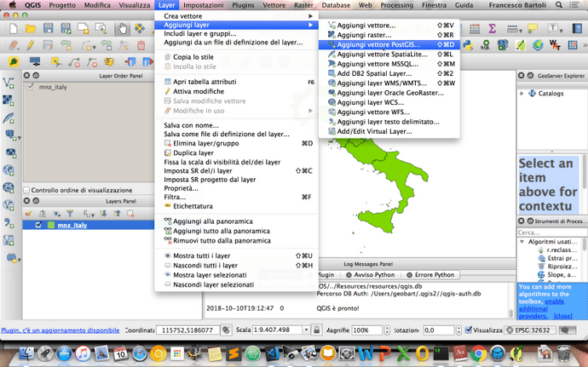The image size is (588, 367).
Task: Open the text annotation T dropdown
Action: pos(561,30)
